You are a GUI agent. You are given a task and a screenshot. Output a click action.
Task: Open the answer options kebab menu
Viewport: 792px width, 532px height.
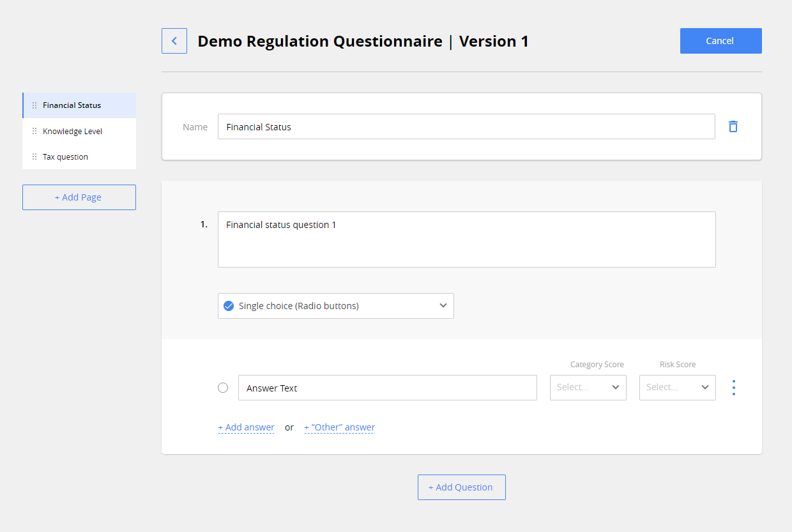733,387
